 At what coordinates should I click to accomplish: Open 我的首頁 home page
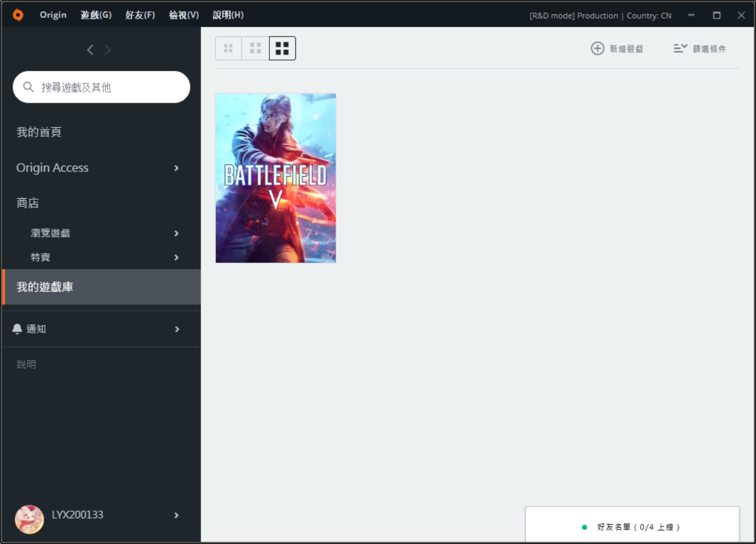pos(39,132)
